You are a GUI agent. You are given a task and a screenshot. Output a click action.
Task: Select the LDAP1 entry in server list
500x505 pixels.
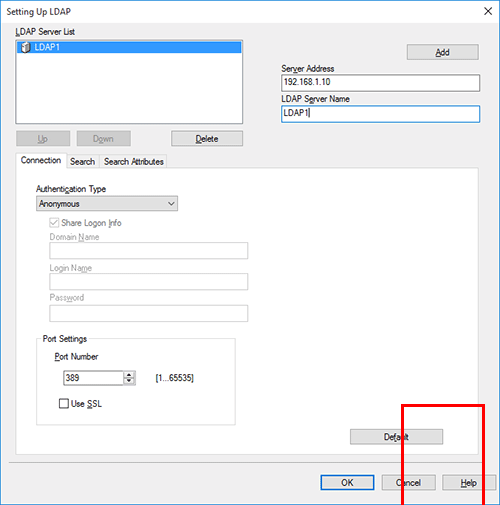[x=129, y=47]
